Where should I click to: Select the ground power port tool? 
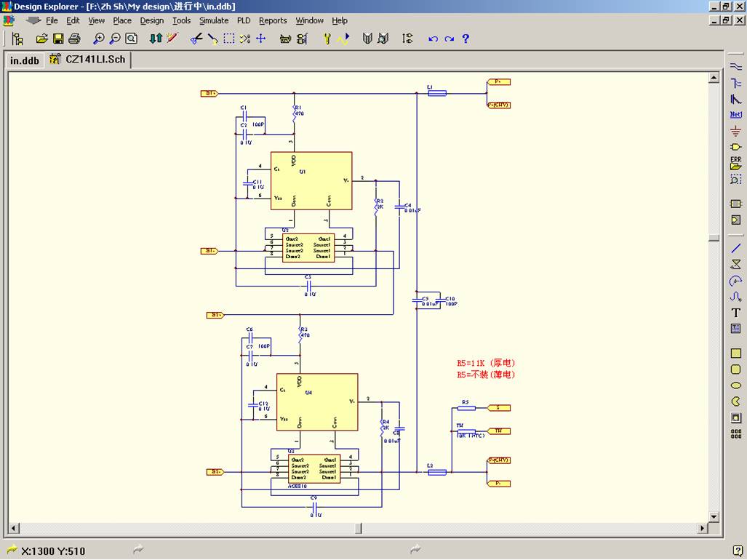tap(736, 131)
